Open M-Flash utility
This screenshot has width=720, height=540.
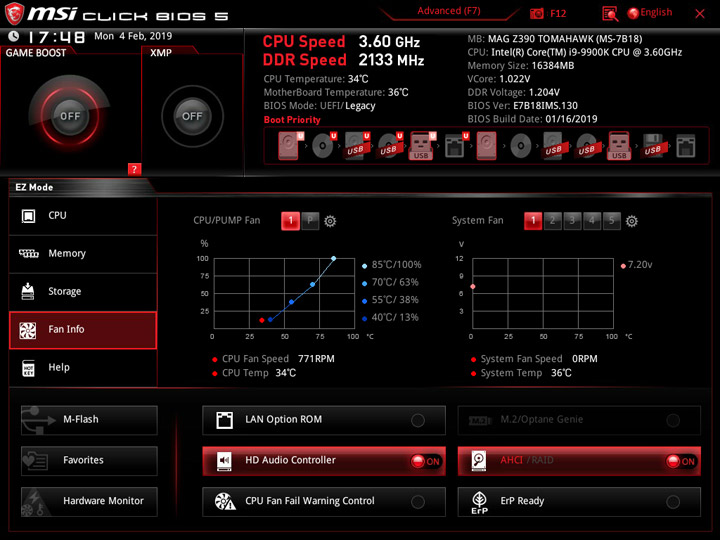click(89, 420)
